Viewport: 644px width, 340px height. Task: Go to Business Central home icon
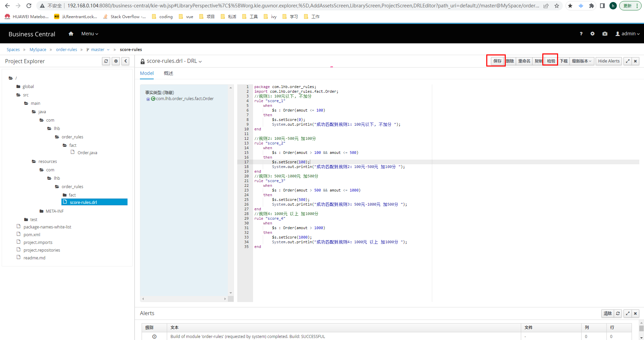(x=71, y=34)
